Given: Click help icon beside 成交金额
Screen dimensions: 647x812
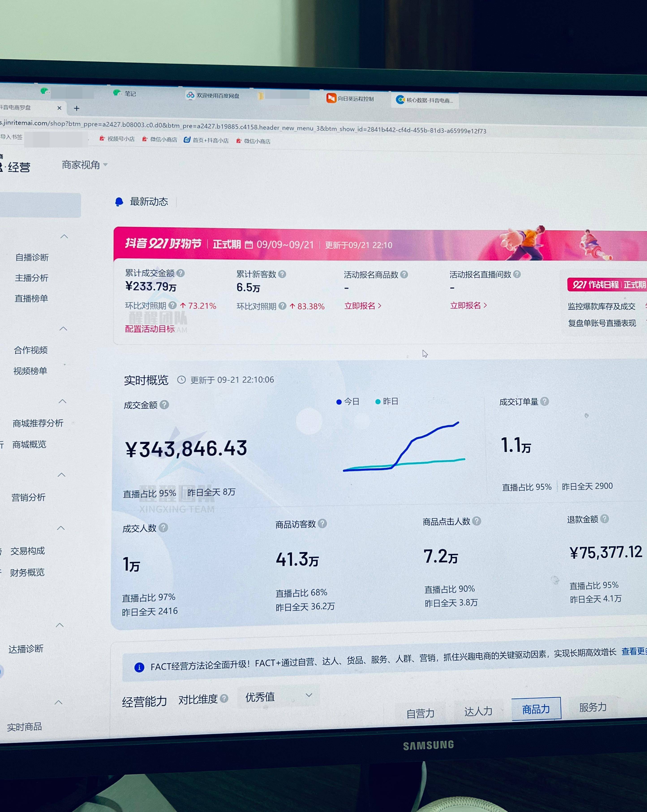Looking at the screenshot, I should 164,405.
